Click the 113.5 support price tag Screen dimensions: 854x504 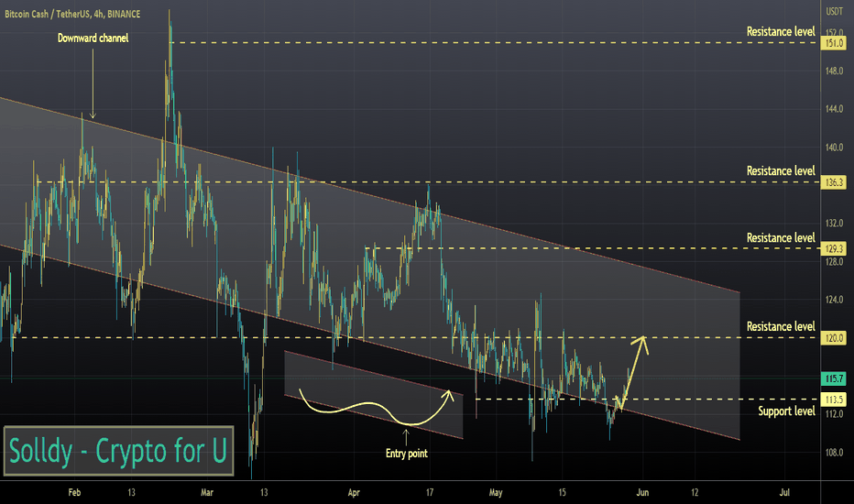833,400
